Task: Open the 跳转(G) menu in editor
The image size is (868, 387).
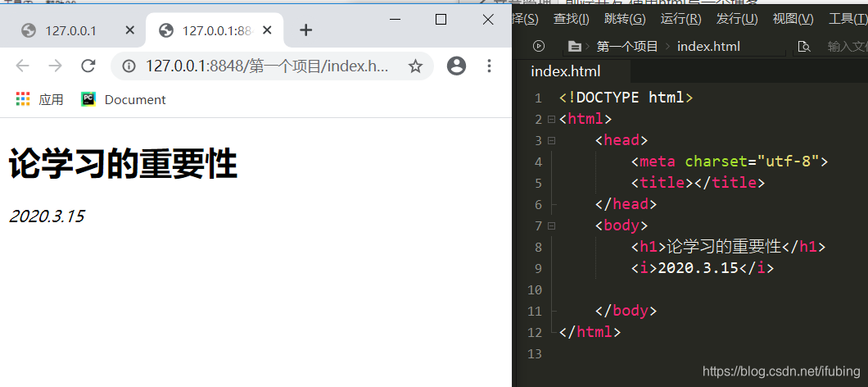Action: point(625,20)
